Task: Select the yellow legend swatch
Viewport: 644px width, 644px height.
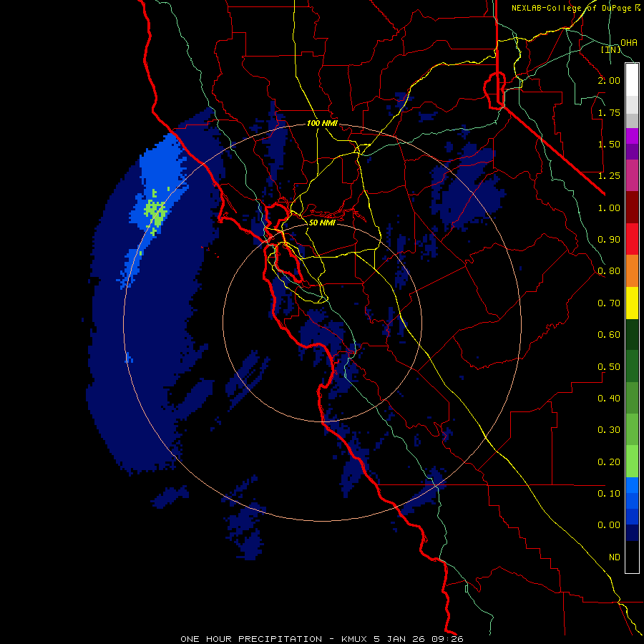Action: [632, 303]
